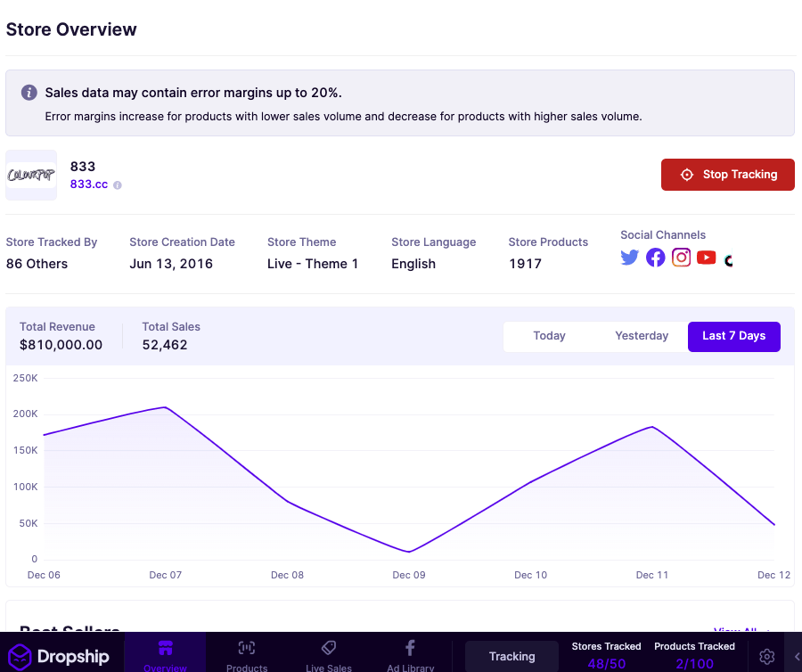Collapse the bottom bar with chevron arrow

point(796,656)
